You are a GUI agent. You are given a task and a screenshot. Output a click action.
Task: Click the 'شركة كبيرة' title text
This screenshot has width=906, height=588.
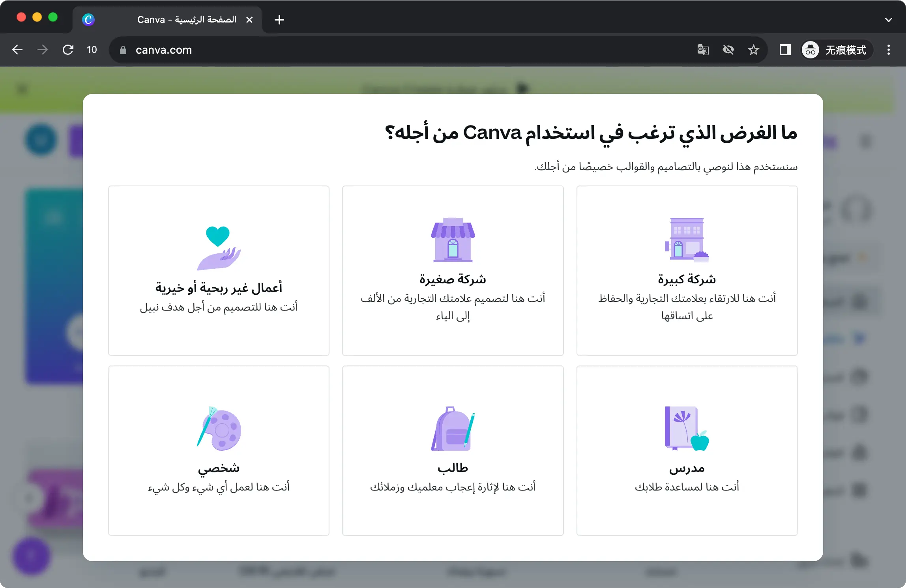pyautogui.click(x=687, y=279)
